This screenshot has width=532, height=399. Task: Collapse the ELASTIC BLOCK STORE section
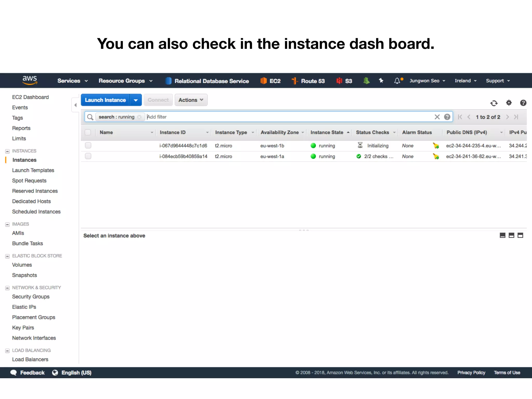[x=7, y=256]
